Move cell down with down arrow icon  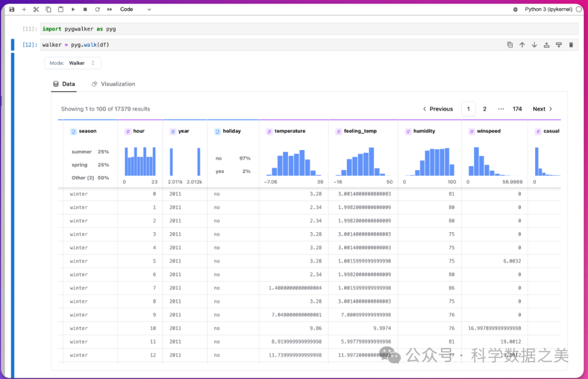pyautogui.click(x=534, y=45)
